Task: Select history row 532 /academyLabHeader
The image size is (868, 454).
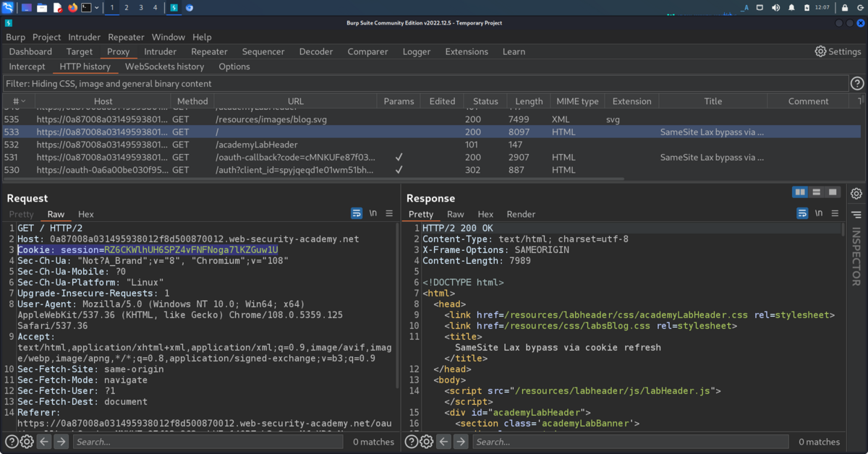Action: (432, 145)
